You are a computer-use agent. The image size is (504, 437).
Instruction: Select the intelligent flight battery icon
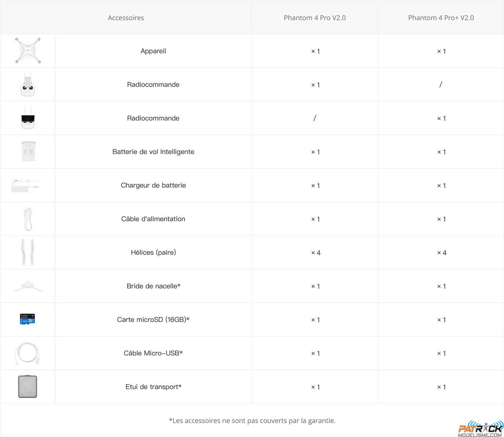pyautogui.click(x=28, y=151)
